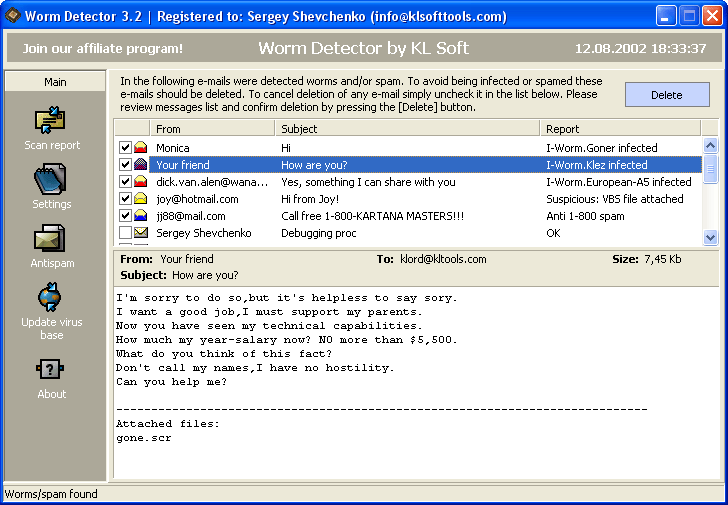728x505 pixels.
Task: Click the message list scrollbar thumb
Action: point(710,169)
